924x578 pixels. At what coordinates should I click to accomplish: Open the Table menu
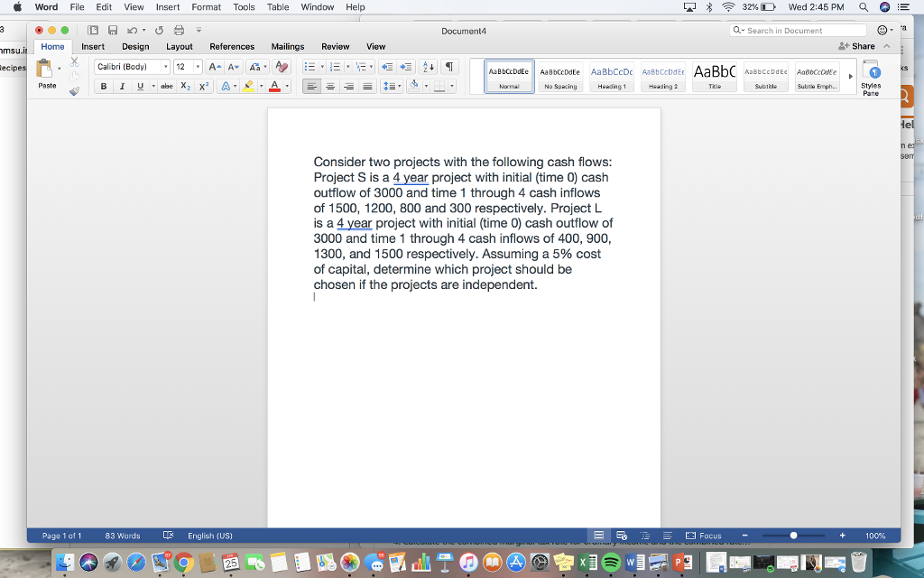click(x=277, y=6)
